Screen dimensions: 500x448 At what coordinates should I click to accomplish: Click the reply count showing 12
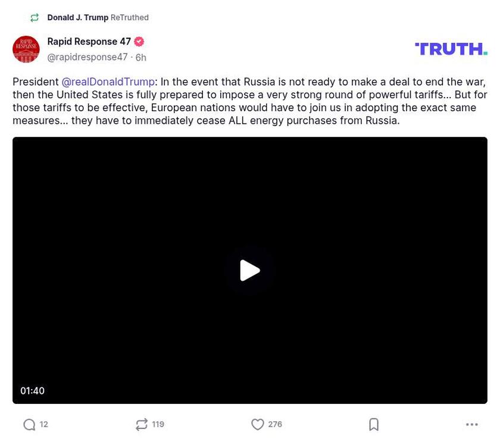(x=42, y=424)
